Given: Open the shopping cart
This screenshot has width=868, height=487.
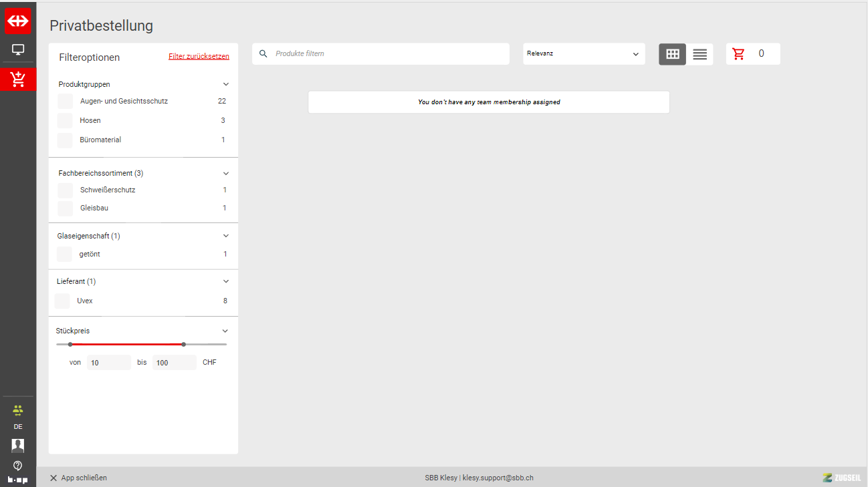Looking at the screenshot, I should click(739, 54).
